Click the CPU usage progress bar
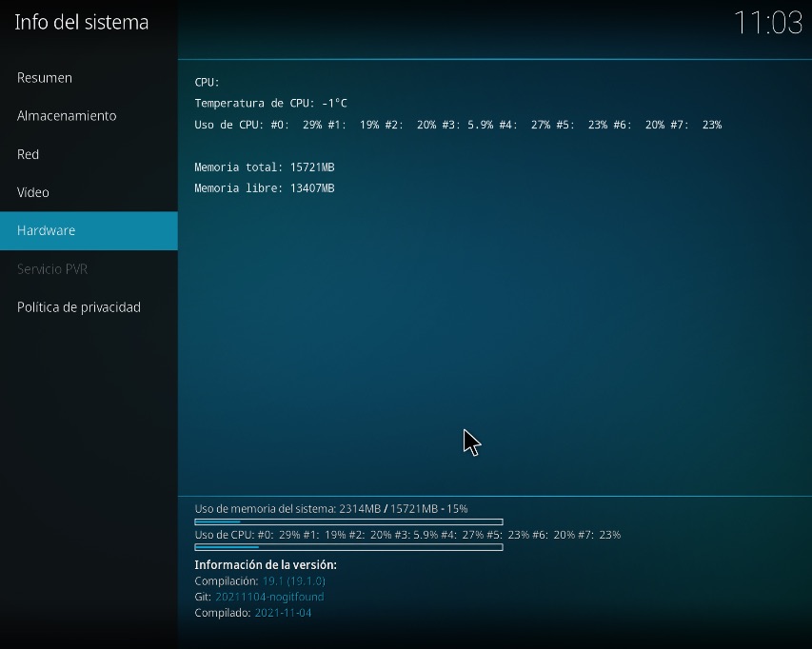Viewport: 812px width, 649px height. 348,547
